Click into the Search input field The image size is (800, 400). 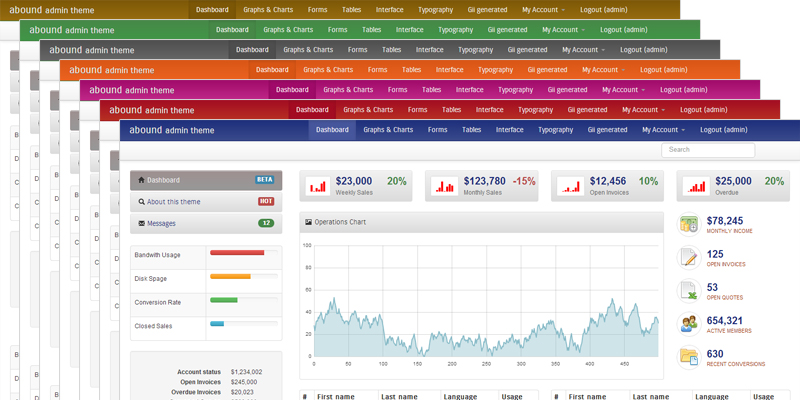pyautogui.click(x=708, y=150)
